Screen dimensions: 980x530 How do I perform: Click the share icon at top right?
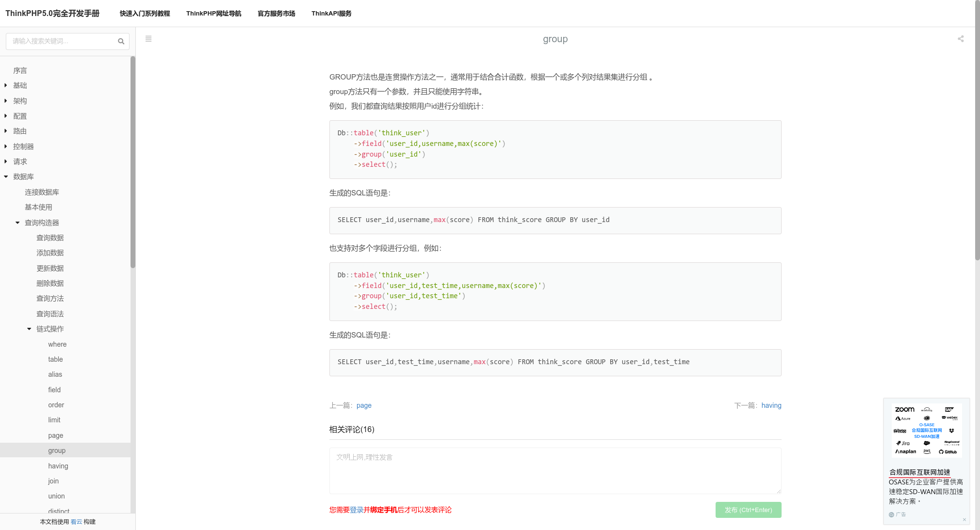(x=961, y=39)
